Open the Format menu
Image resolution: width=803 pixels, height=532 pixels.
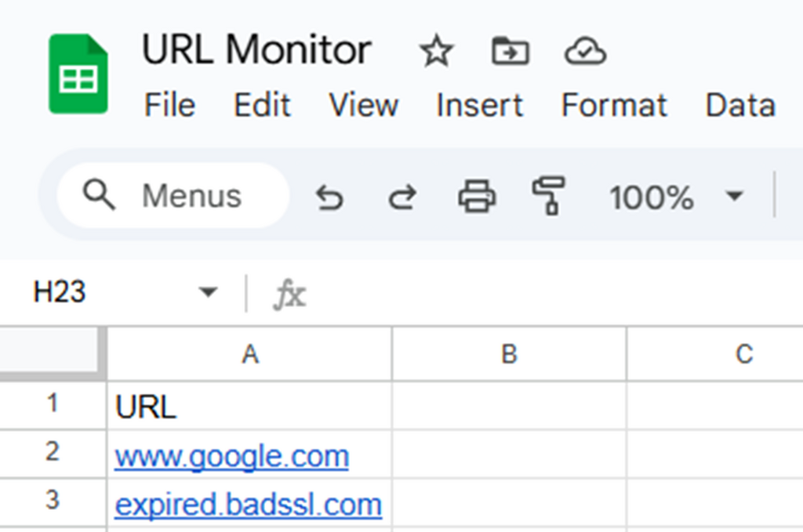(x=614, y=105)
